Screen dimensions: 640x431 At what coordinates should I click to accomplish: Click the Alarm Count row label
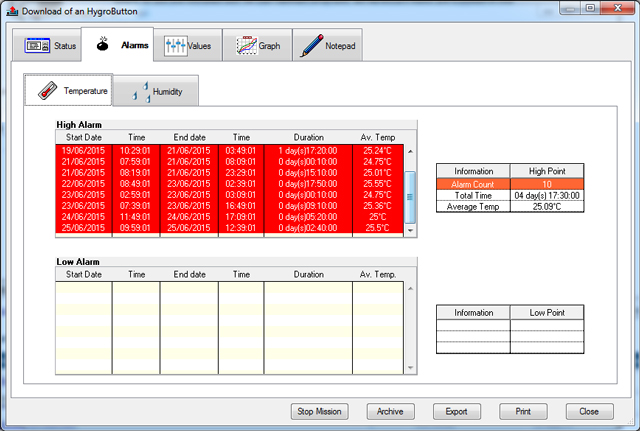(x=473, y=184)
